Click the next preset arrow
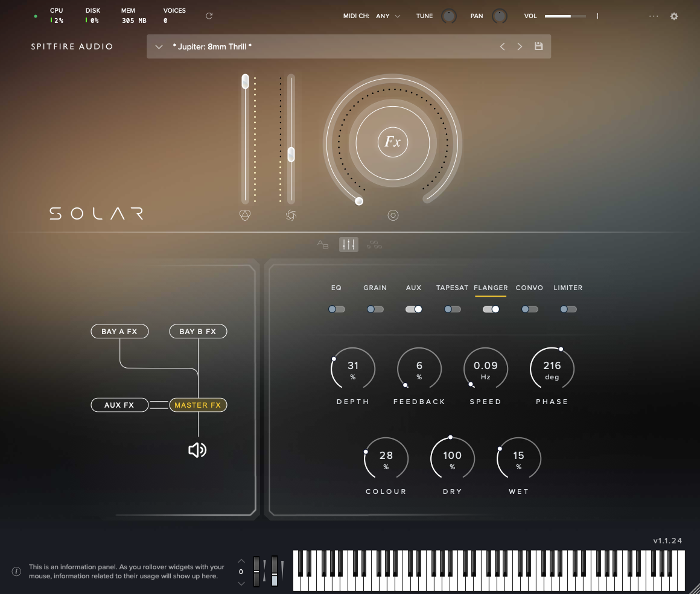The image size is (700, 594). tap(520, 46)
